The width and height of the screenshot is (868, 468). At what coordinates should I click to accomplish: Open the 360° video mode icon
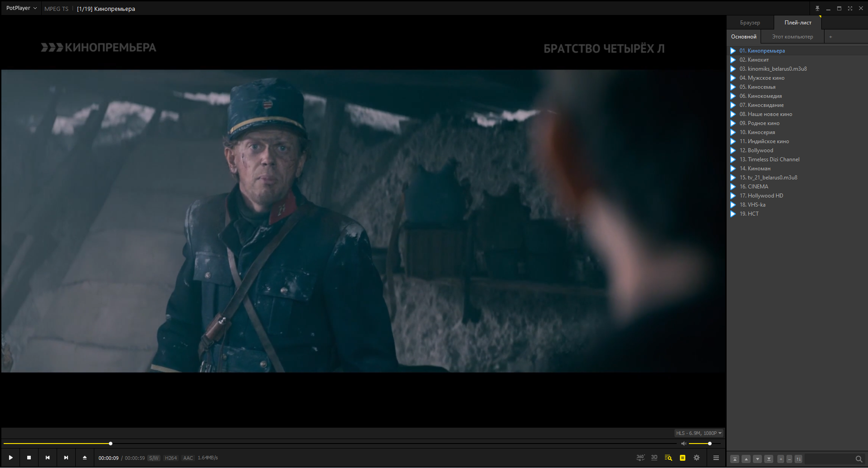[x=640, y=458]
